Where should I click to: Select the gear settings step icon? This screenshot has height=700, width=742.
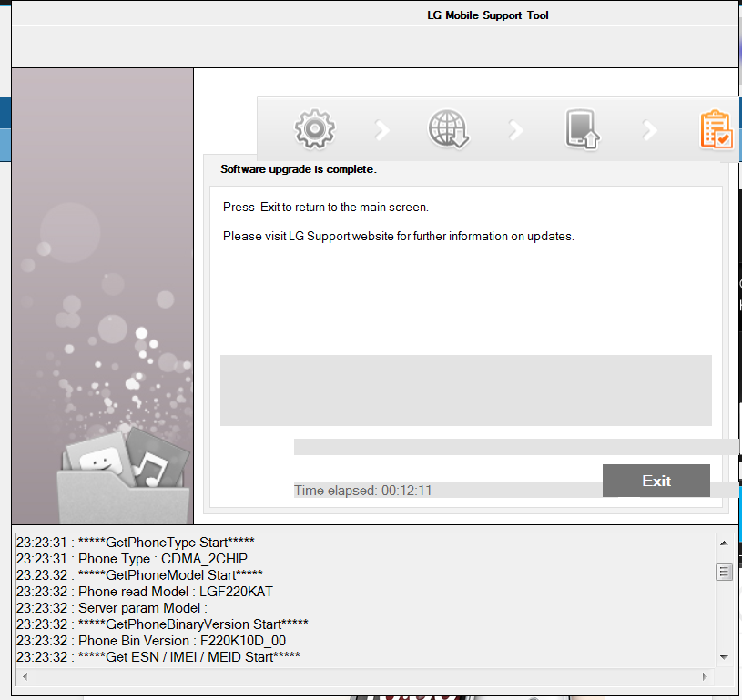[x=315, y=129]
